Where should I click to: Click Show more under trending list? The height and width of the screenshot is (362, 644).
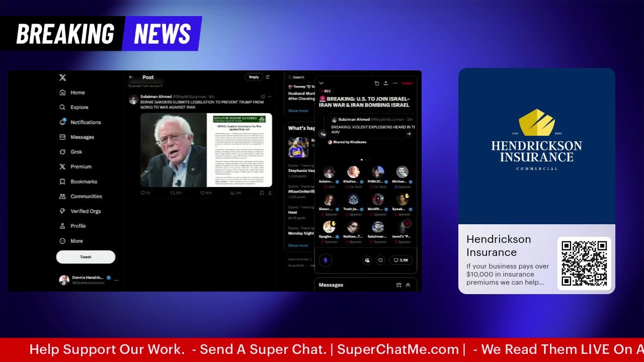point(298,245)
